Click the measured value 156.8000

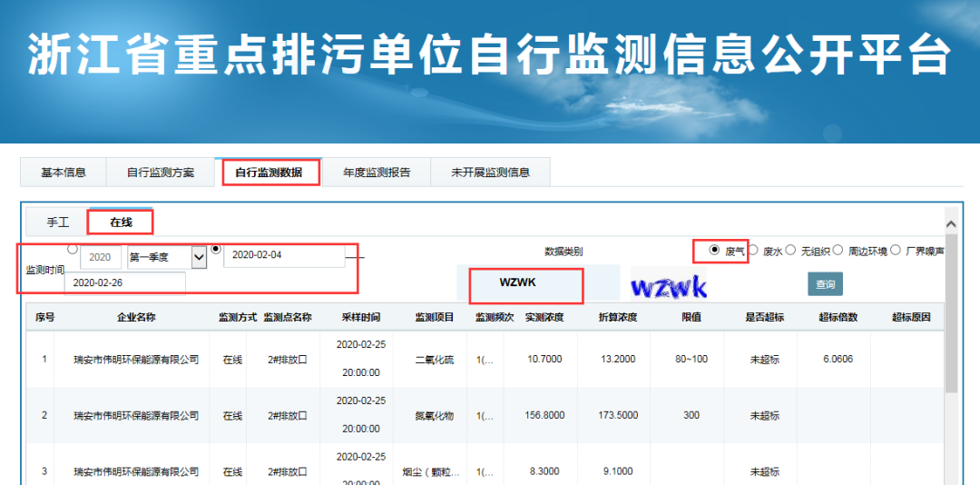(x=544, y=415)
